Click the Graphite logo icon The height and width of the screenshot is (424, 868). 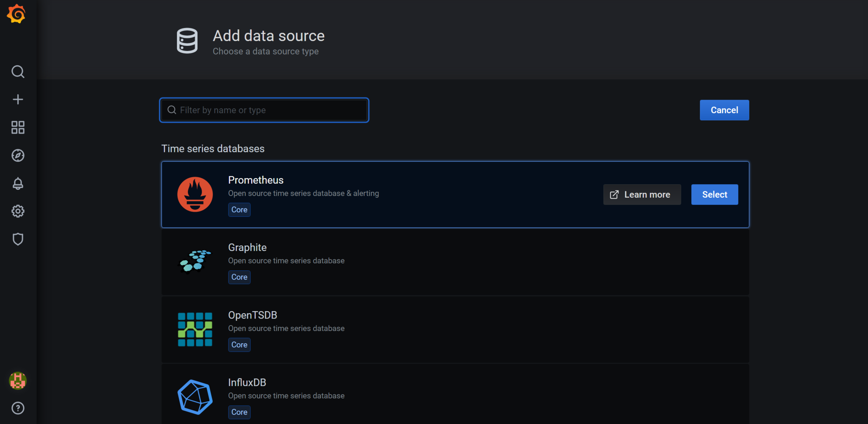tap(195, 262)
